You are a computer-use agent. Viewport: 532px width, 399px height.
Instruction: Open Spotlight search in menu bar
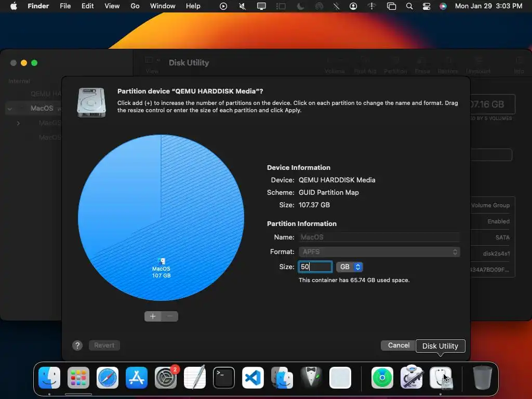pos(409,6)
